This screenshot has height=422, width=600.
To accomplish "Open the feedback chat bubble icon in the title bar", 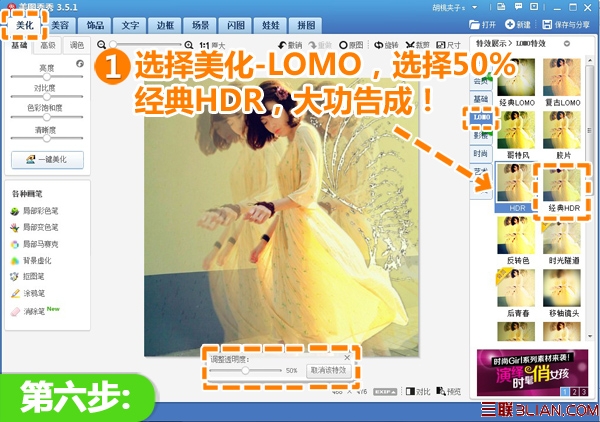I will click(518, 7).
